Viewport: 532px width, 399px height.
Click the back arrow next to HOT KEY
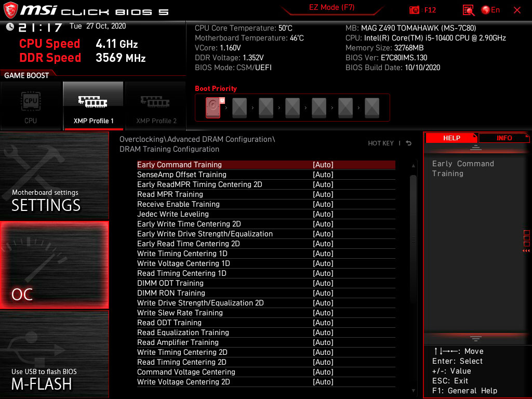pyautogui.click(x=409, y=143)
